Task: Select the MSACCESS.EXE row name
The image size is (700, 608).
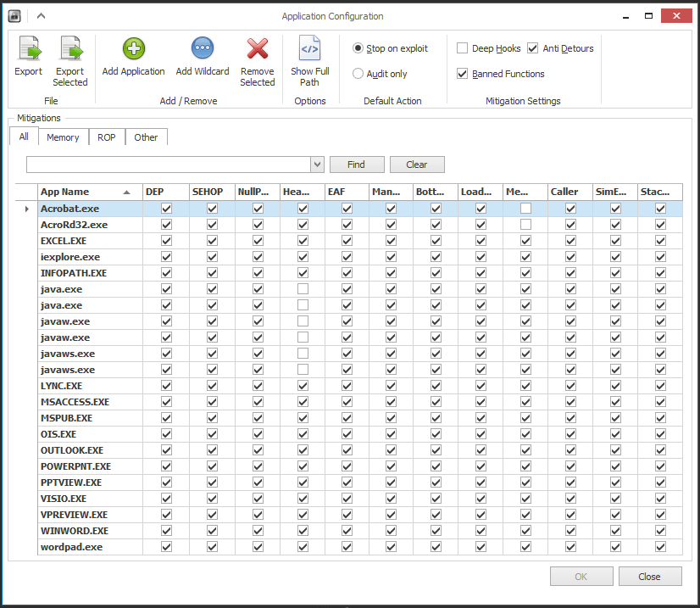Action: tap(75, 402)
